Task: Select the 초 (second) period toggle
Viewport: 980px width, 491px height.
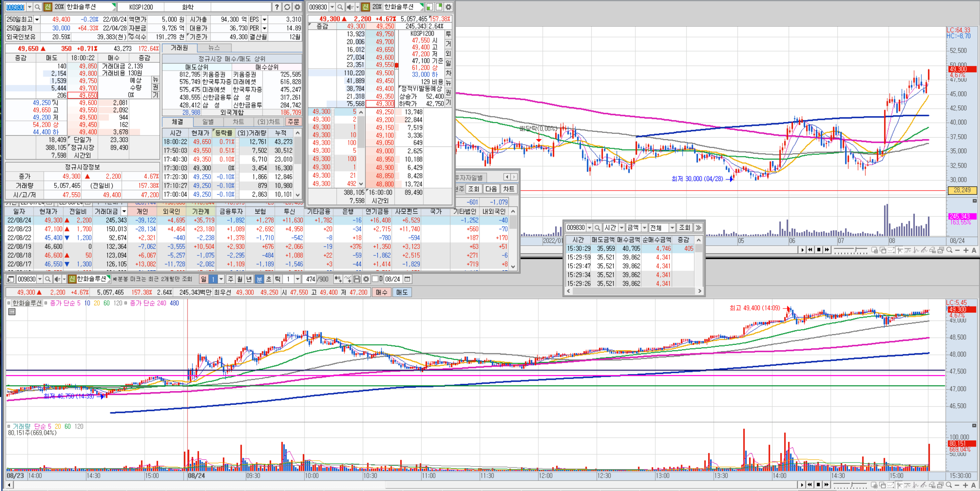Action: tap(268, 279)
